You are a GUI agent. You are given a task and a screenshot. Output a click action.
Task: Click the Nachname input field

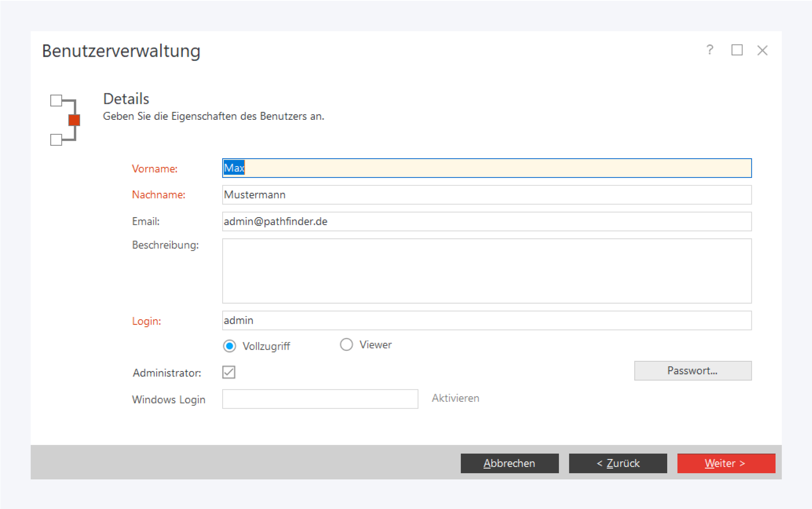pos(487,195)
